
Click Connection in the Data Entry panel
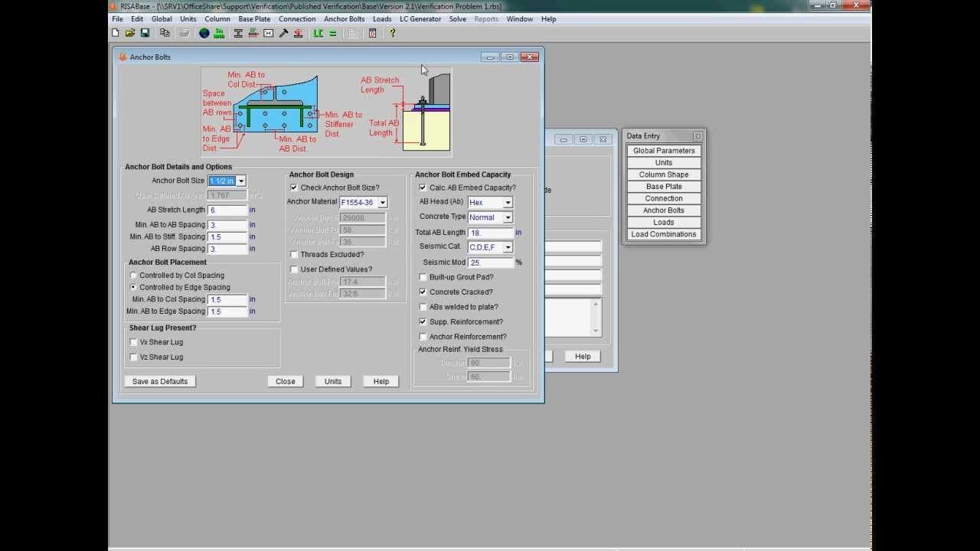pyautogui.click(x=664, y=199)
